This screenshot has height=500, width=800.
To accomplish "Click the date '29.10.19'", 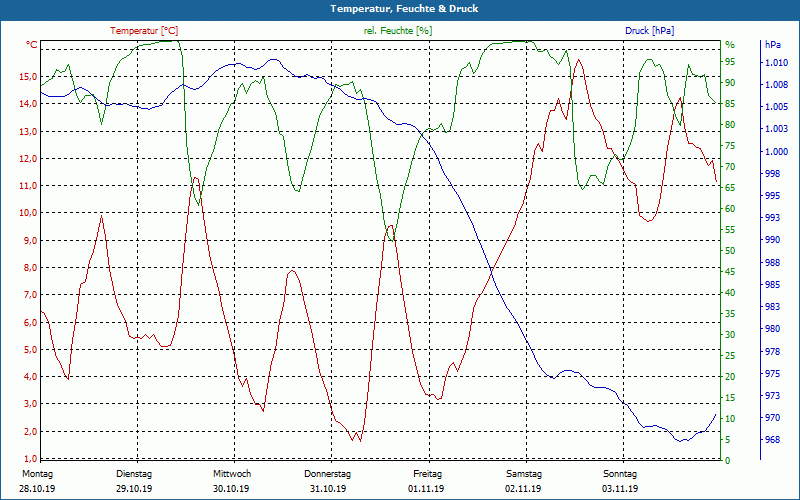I will (134, 489).
